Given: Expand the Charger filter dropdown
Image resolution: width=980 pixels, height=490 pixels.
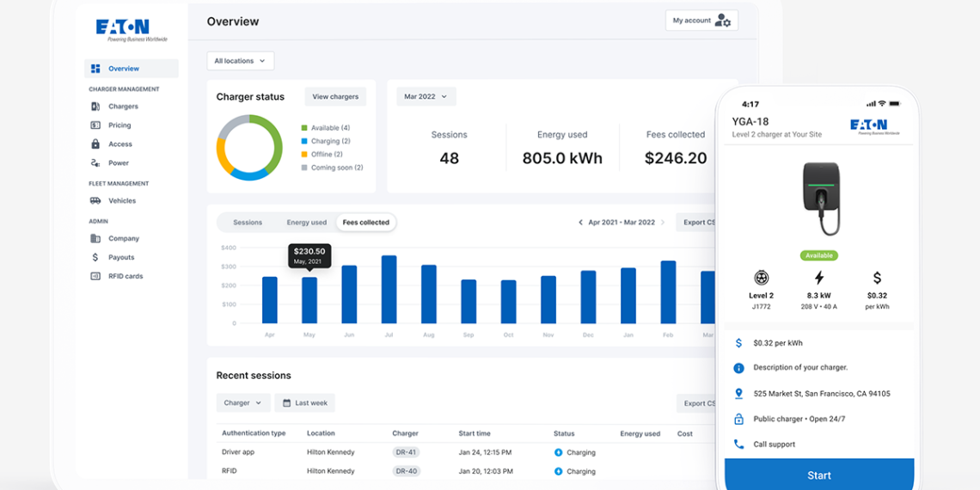Looking at the screenshot, I should point(242,403).
